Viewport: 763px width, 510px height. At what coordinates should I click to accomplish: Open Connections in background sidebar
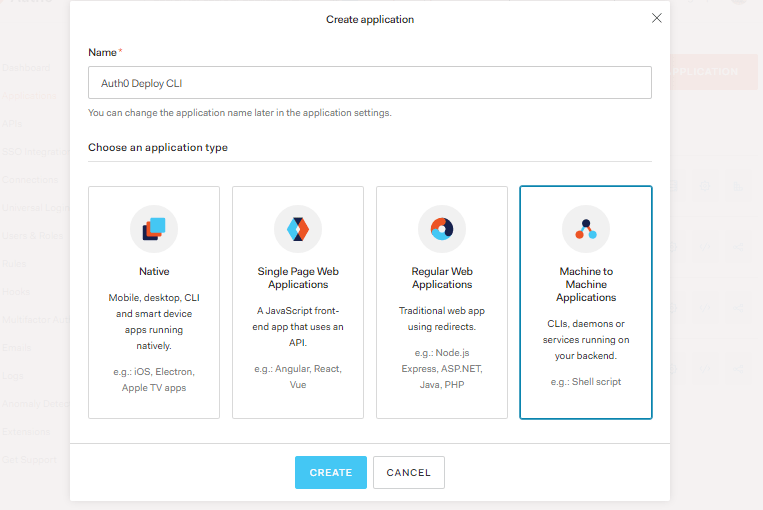pyautogui.click(x=30, y=180)
